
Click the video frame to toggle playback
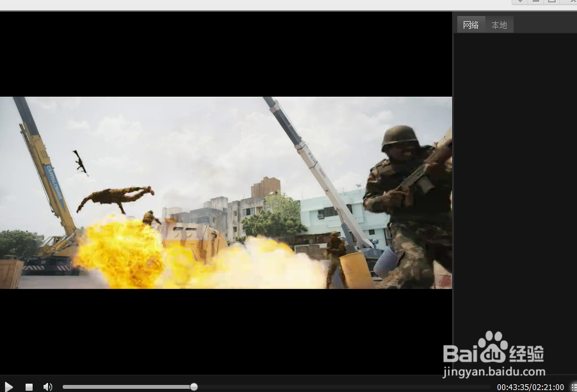pos(226,193)
